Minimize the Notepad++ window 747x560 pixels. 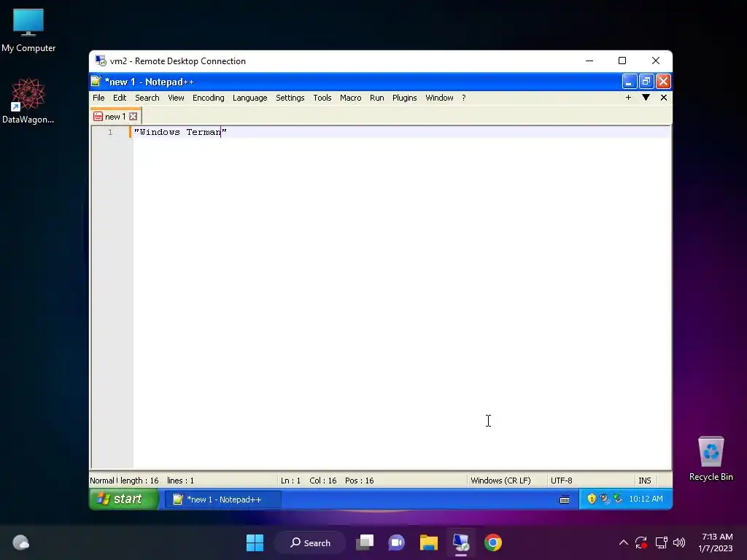point(629,82)
